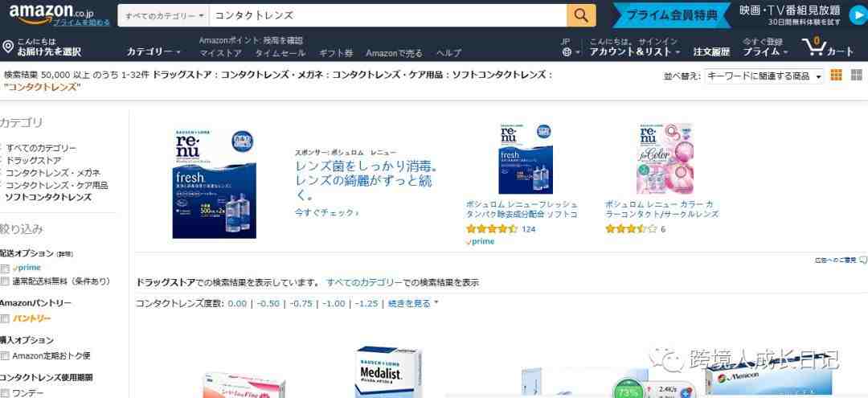Tick the Amazon定期おトク便 checkbox
The image size is (868, 398).
[5, 356]
